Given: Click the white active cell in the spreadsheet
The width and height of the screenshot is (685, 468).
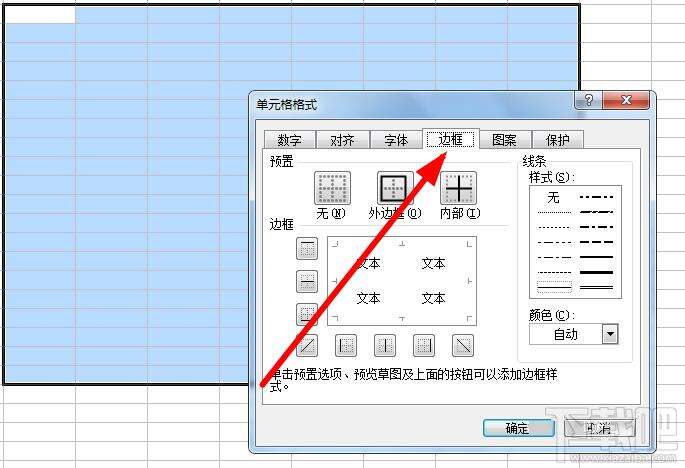Looking at the screenshot, I should tap(40, 15).
